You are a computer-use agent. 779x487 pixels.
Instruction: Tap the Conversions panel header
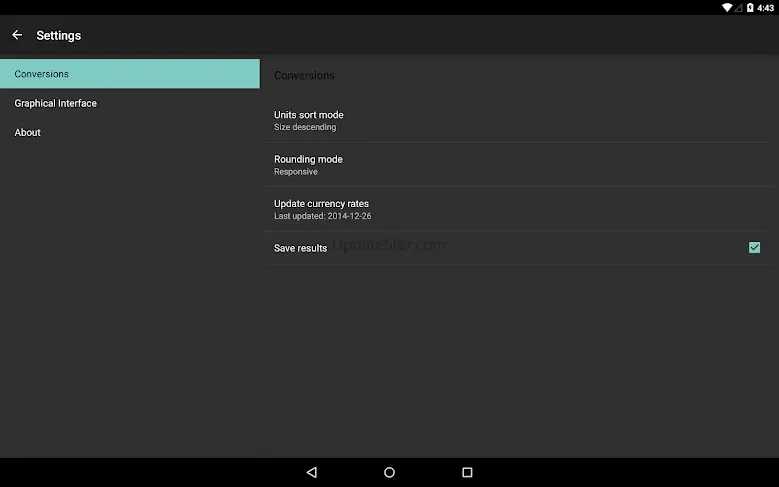click(304, 76)
